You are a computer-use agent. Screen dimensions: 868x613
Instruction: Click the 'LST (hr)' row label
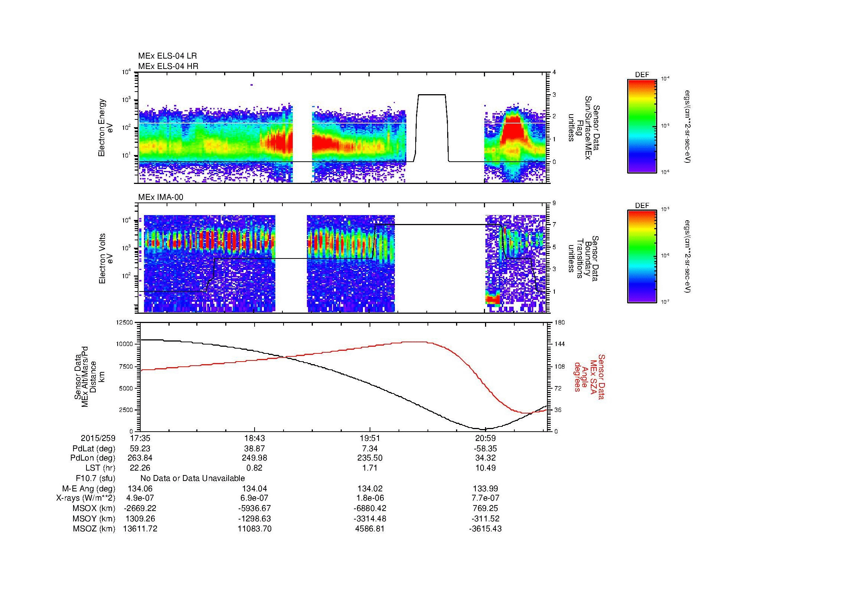coord(100,468)
